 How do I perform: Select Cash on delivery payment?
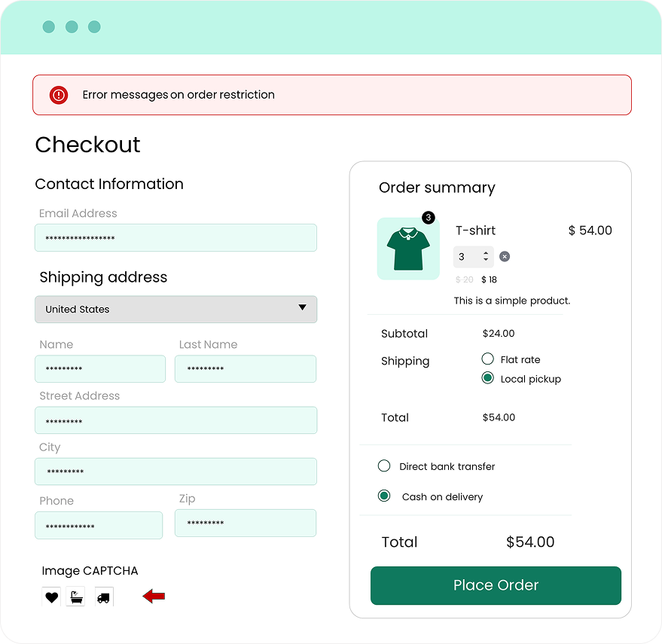[x=384, y=496]
